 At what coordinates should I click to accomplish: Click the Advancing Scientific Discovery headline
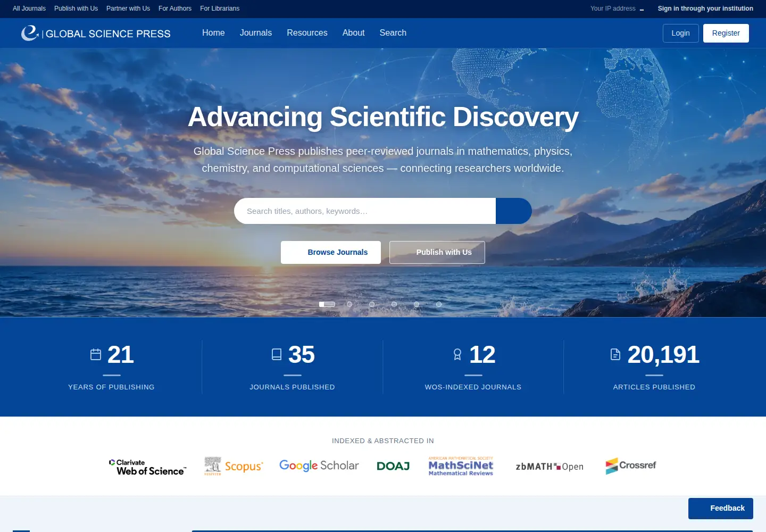(x=383, y=117)
